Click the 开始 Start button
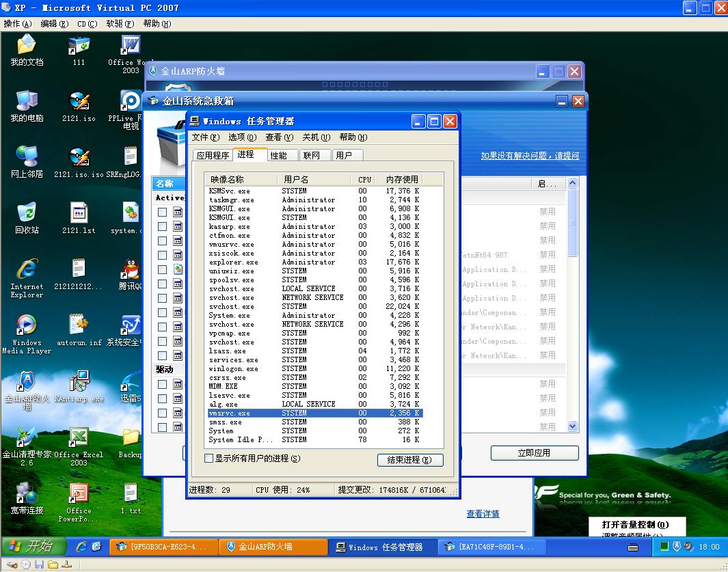Viewport: 728px width, 572px height. [33, 546]
